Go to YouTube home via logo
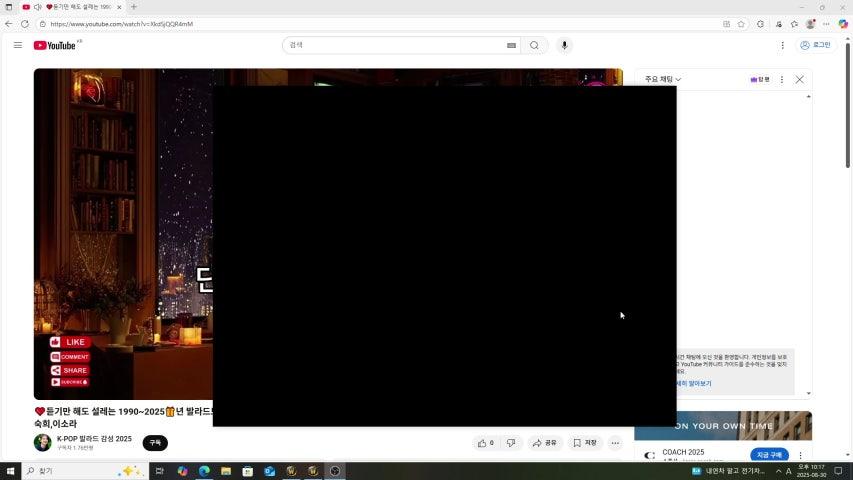 (54, 45)
